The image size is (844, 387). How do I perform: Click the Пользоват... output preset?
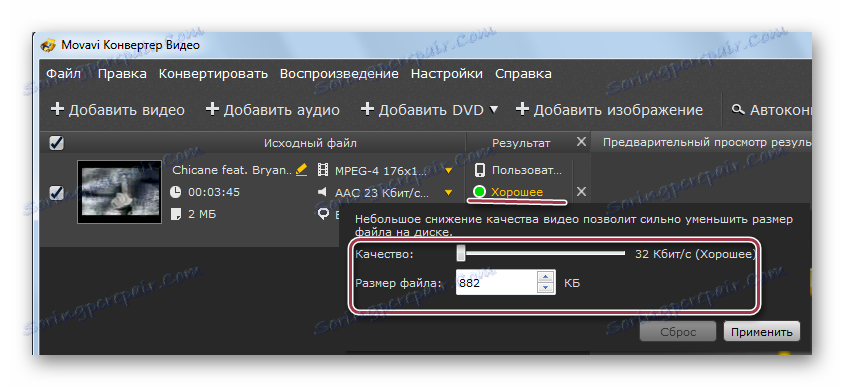527,170
